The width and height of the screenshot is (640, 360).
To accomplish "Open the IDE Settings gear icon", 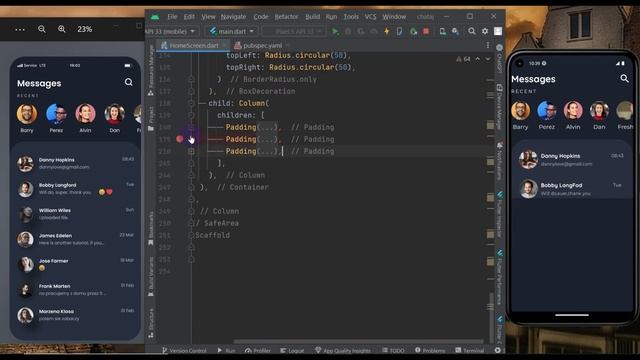I will [485, 31].
